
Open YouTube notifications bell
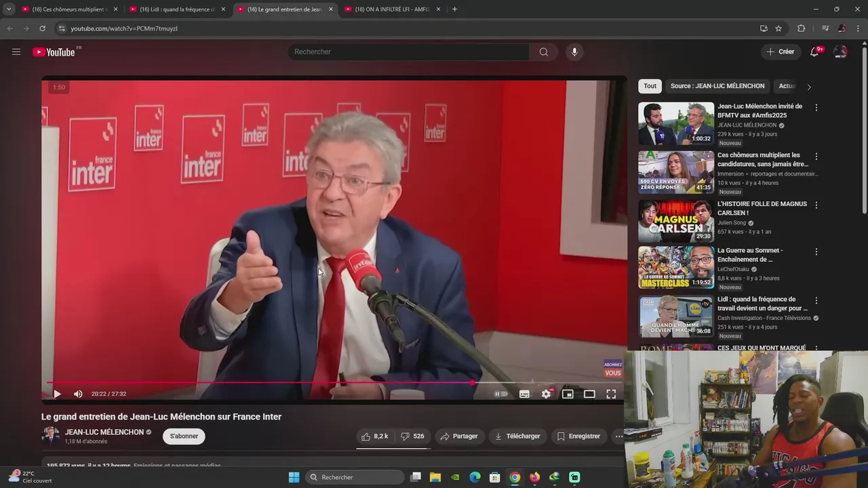coord(814,52)
